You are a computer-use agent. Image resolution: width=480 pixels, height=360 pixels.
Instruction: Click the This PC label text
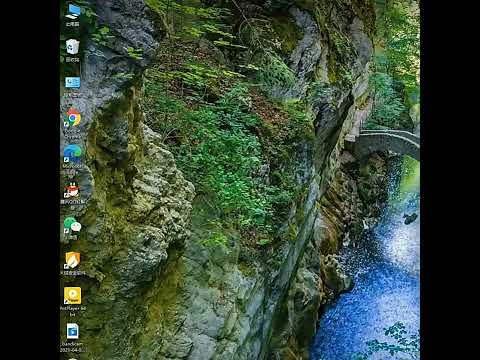pos(72,24)
